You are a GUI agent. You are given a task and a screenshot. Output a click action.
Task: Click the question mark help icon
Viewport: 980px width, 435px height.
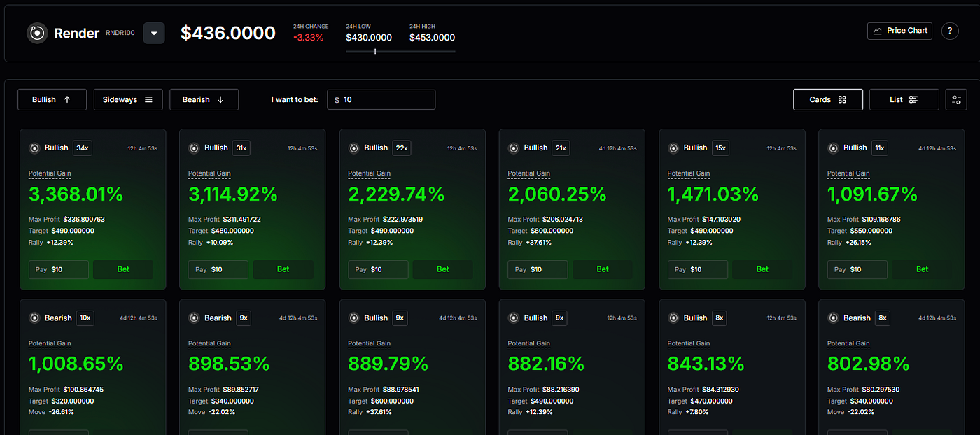[x=950, y=31]
